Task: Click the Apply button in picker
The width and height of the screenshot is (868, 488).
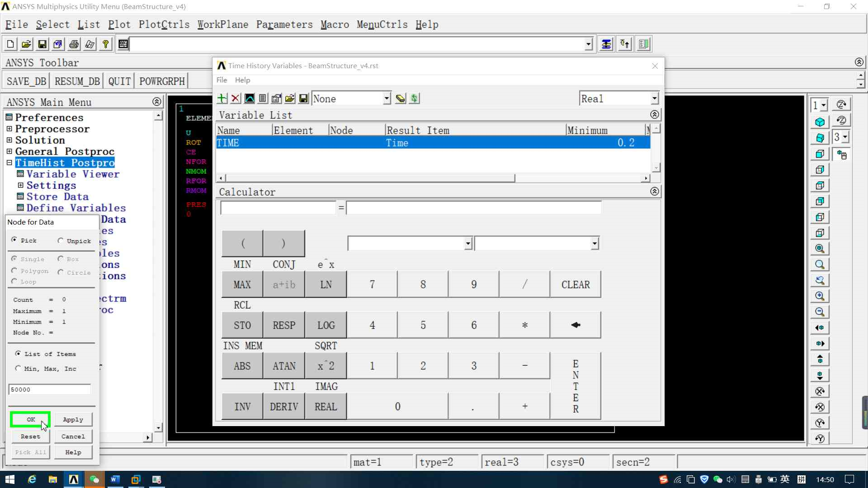Action: tap(73, 419)
